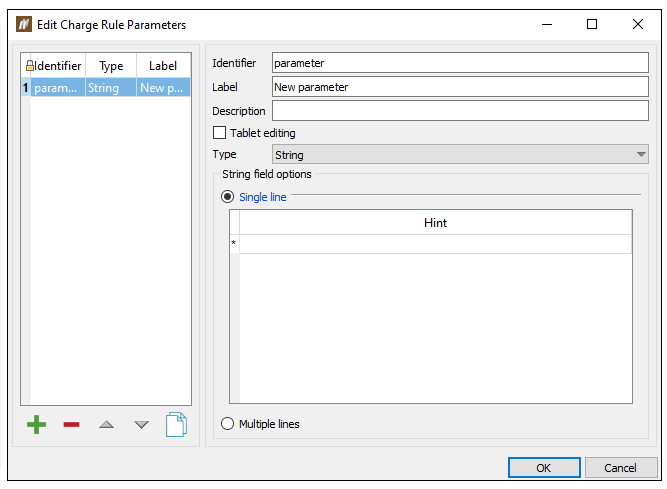
Task: Click the Label column header in the list
Action: tap(163, 66)
